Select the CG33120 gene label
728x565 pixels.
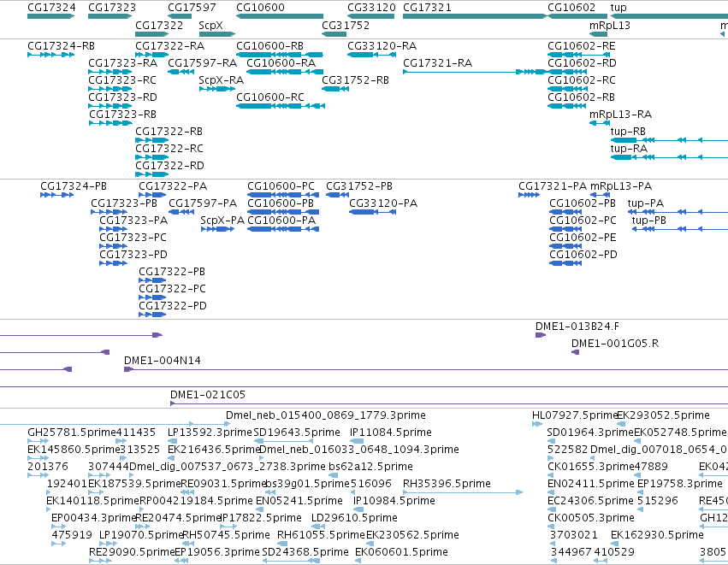(x=371, y=8)
